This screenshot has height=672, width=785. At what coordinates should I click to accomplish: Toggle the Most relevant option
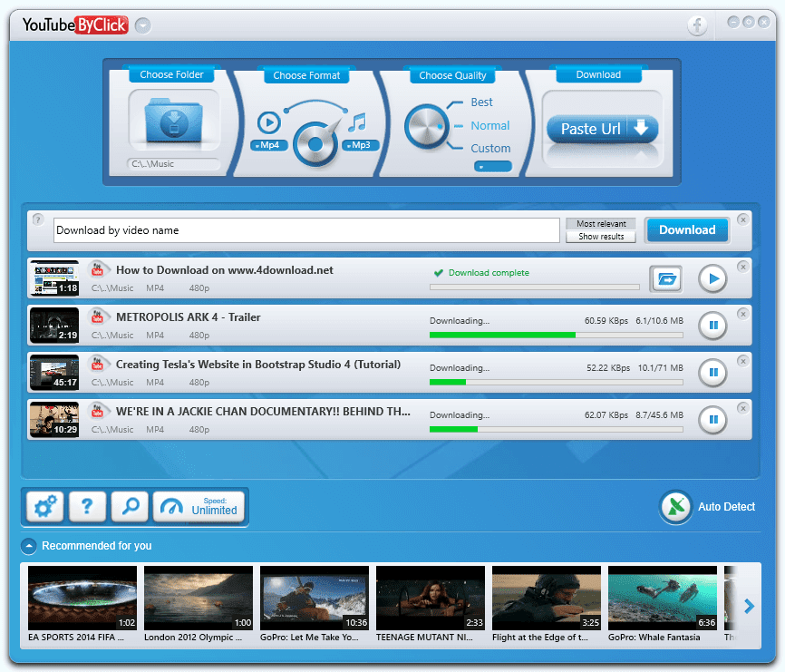pyautogui.click(x=601, y=224)
